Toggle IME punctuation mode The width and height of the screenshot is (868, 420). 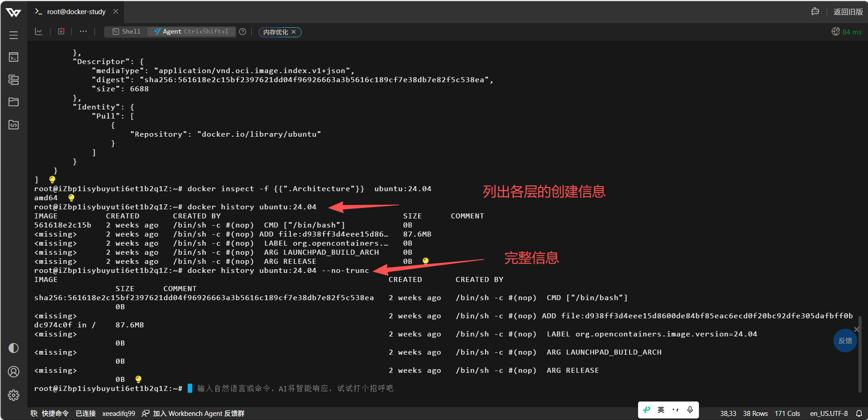coord(675,410)
